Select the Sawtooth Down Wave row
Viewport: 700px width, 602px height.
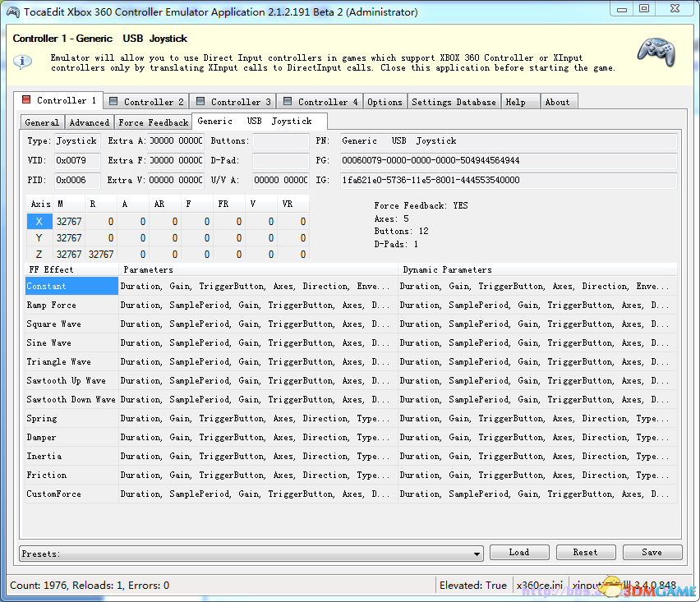pyautogui.click(x=352, y=399)
